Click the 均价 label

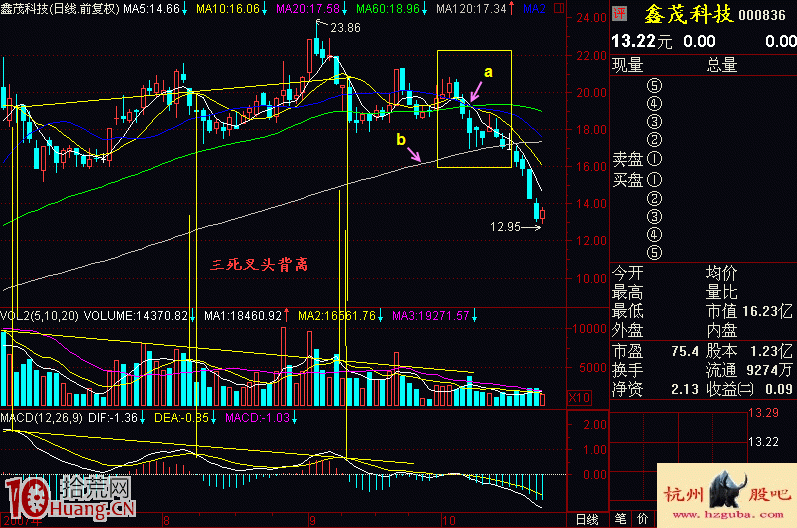721,273
